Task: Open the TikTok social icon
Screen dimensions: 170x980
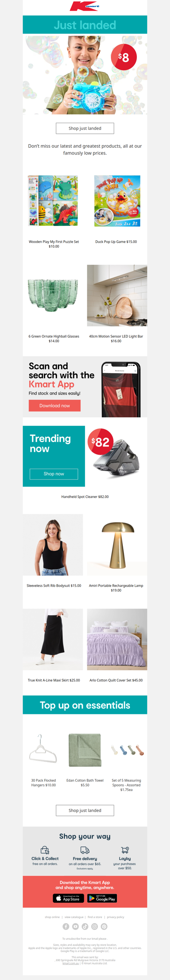Action: pyautogui.click(x=85, y=927)
